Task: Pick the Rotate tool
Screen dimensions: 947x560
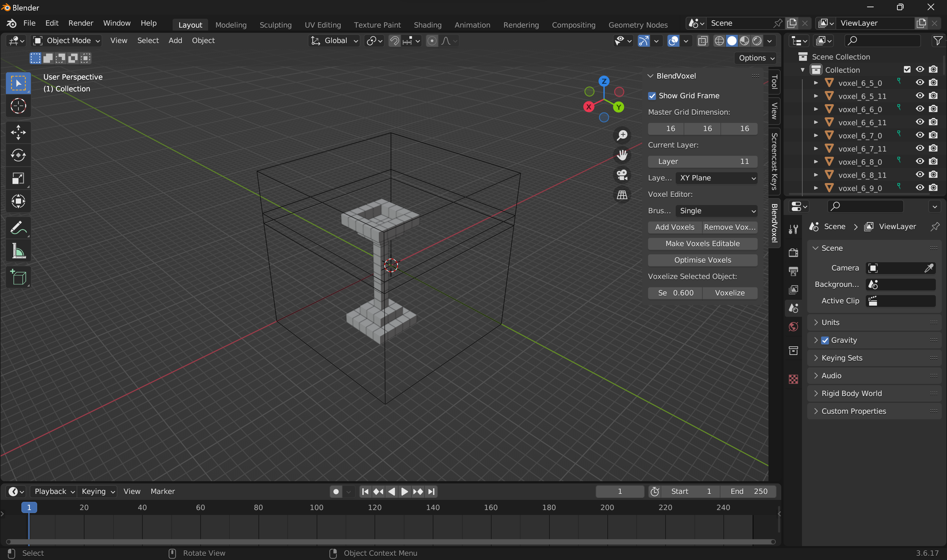Action: coord(18,155)
